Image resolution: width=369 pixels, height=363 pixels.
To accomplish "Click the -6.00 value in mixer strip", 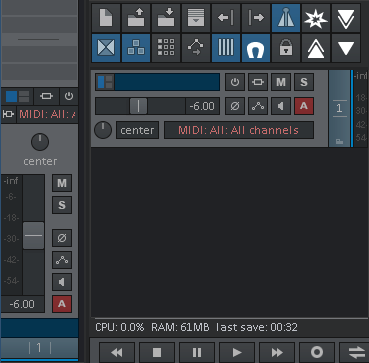I will [22, 304].
